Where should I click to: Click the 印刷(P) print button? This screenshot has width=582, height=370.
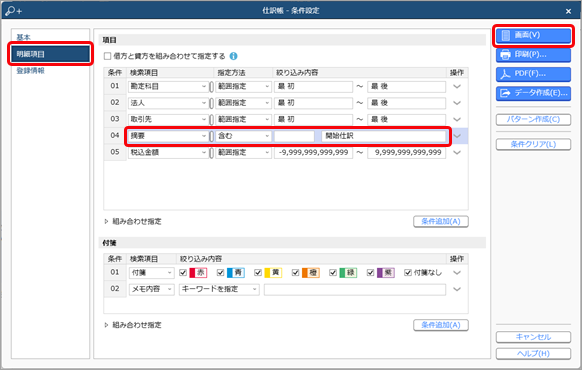[x=533, y=55]
